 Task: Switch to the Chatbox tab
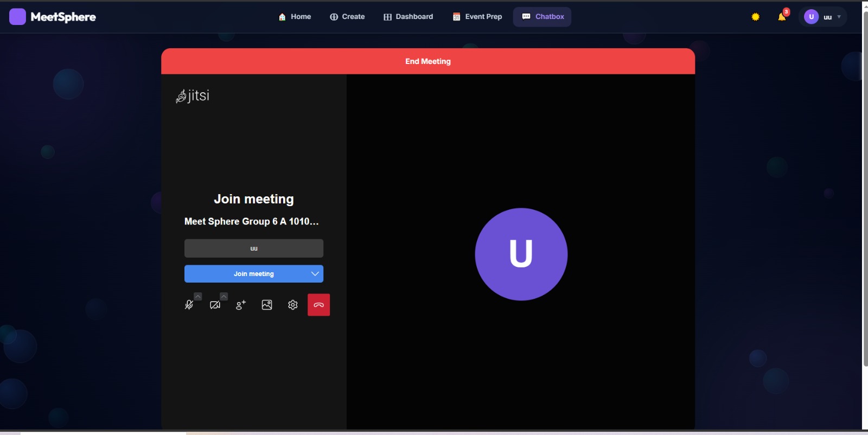pos(542,17)
